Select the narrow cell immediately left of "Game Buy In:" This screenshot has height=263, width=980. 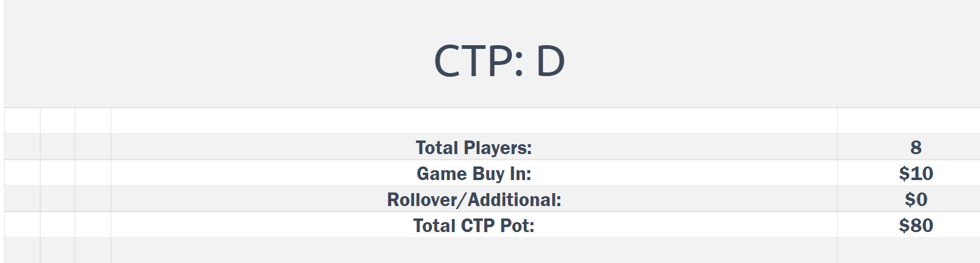pyautogui.click(x=93, y=173)
